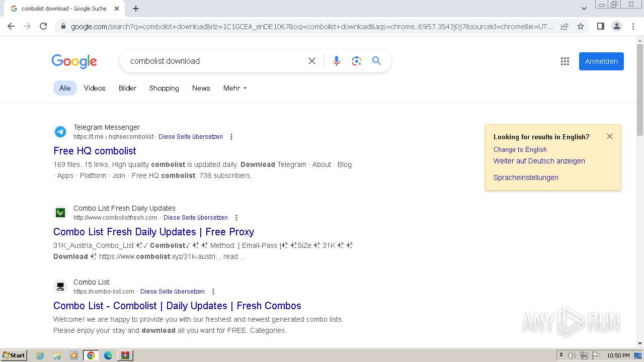Bookmark this page with star icon
This screenshot has height=362, width=644.
[x=581, y=26]
